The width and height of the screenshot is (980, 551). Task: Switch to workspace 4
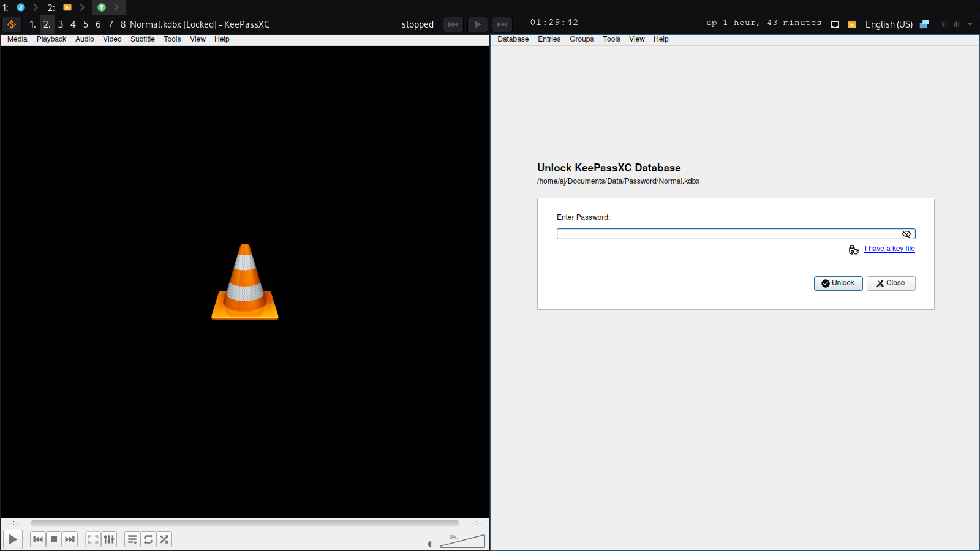click(73, 24)
